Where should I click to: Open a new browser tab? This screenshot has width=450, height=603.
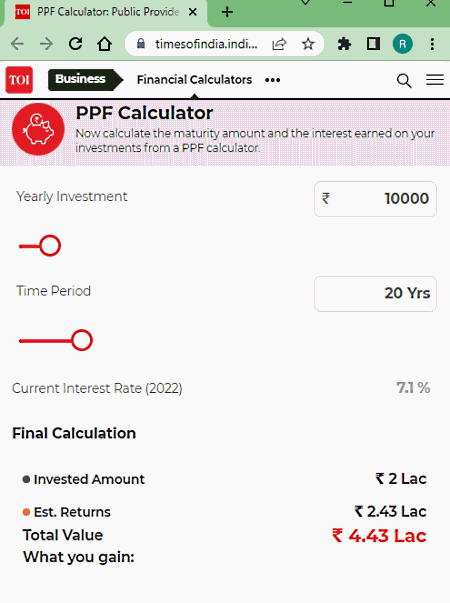pyautogui.click(x=227, y=12)
